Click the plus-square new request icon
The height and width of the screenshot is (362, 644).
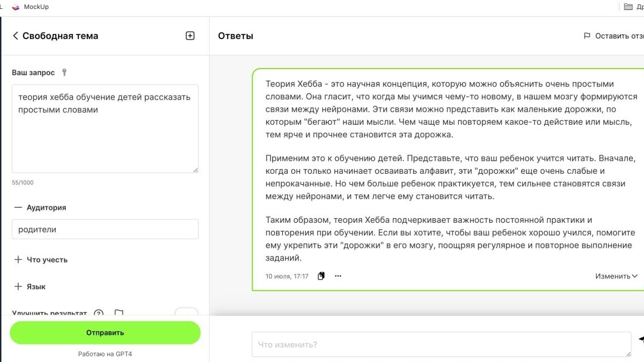click(190, 36)
